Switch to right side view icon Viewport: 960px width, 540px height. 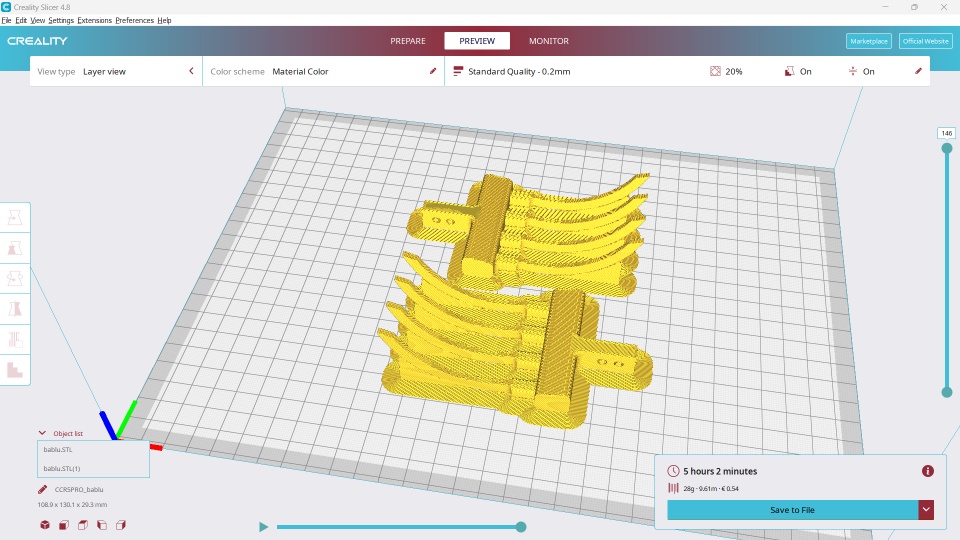pos(121,525)
